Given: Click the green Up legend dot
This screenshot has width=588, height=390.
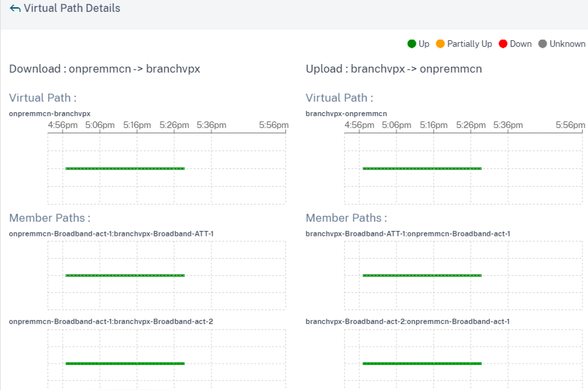Looking at the screenshot, I should [x=412, y=44].
